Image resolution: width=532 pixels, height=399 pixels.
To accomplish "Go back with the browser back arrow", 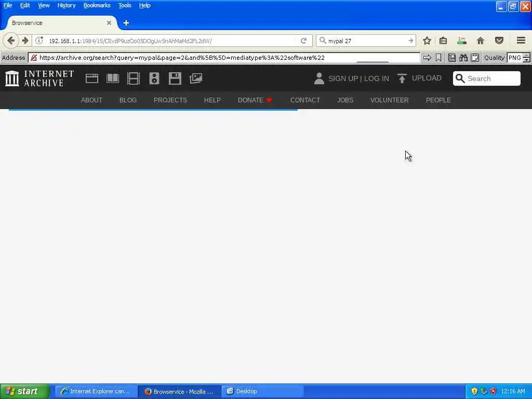I will pyautogui.click(x=11, y=41).
